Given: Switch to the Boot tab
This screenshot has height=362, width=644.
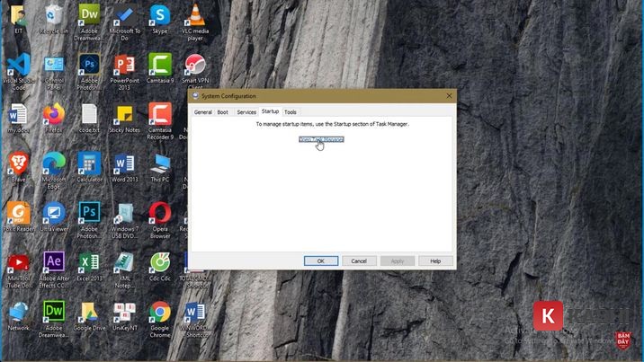Looking at the screenshot, I should (x=222, y=112).
